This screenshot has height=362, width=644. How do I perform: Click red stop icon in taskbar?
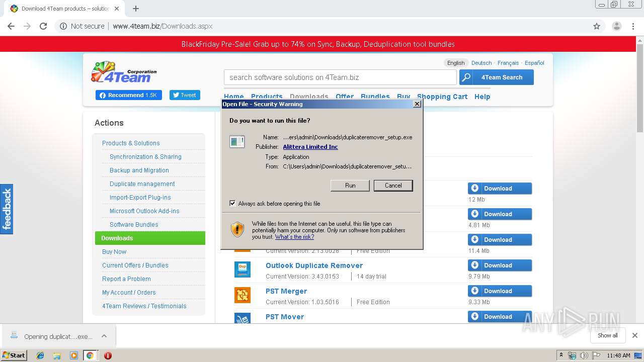(x=108, y=355)
